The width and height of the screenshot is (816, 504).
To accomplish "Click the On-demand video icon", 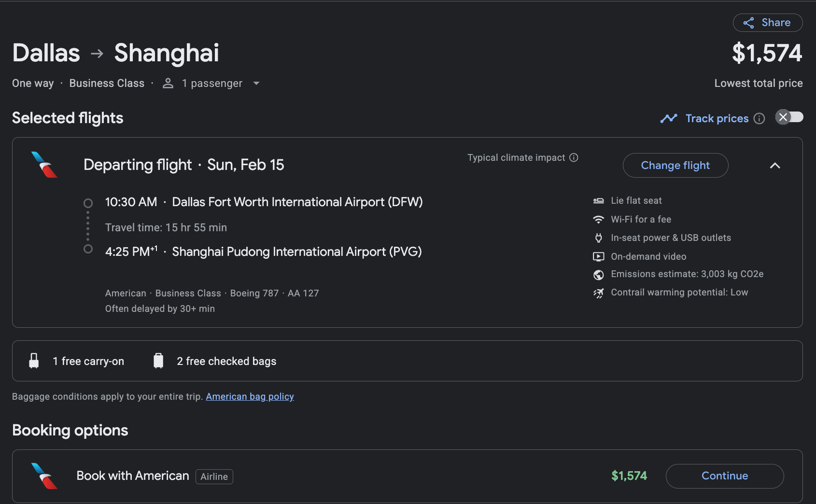I will coord(599,256).
